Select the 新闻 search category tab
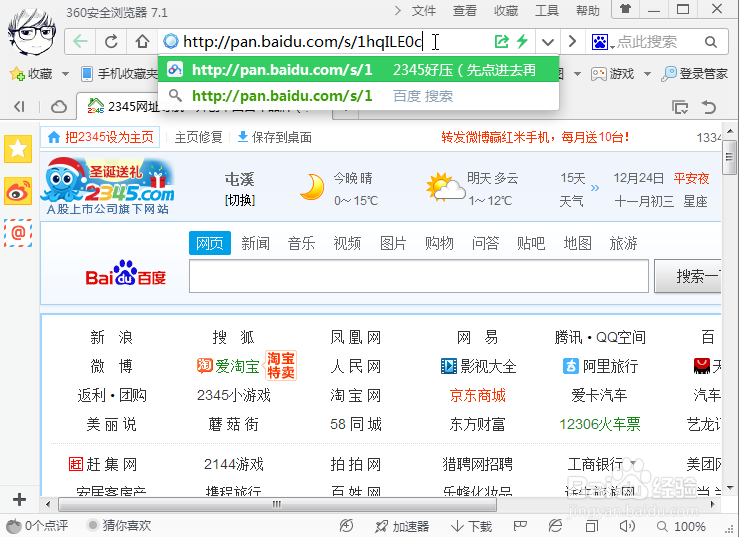This screenshot has height=537, width=739. click(255, 243)
